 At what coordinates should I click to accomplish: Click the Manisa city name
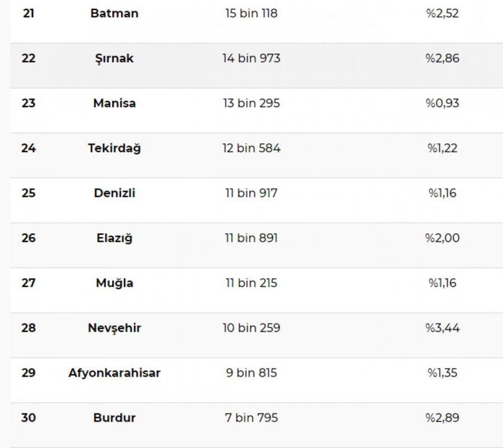tap(114, 103)
